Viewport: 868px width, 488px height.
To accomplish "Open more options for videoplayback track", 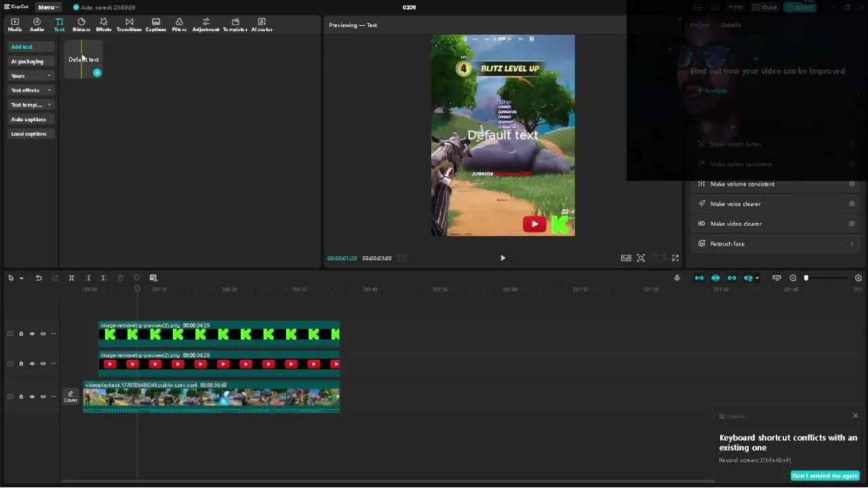I will pyautogui.click(x=54, y=396).
